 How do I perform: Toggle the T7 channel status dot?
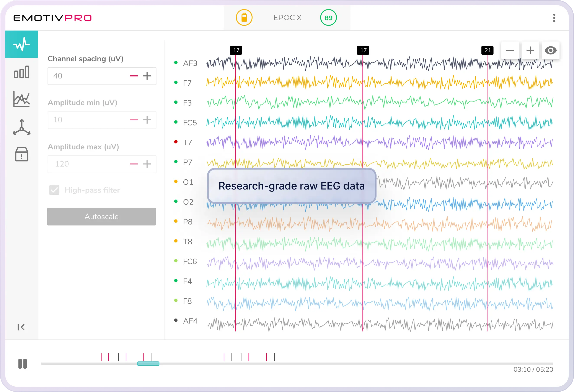[x=176, y=142]
